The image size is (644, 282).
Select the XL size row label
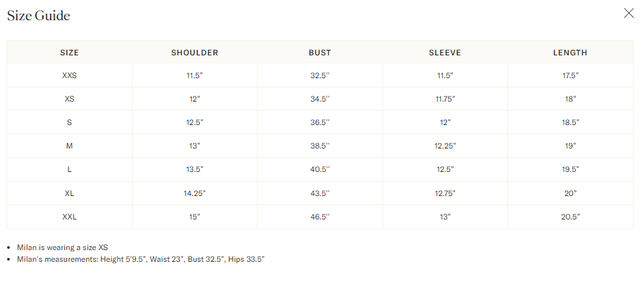coord(70,193)
